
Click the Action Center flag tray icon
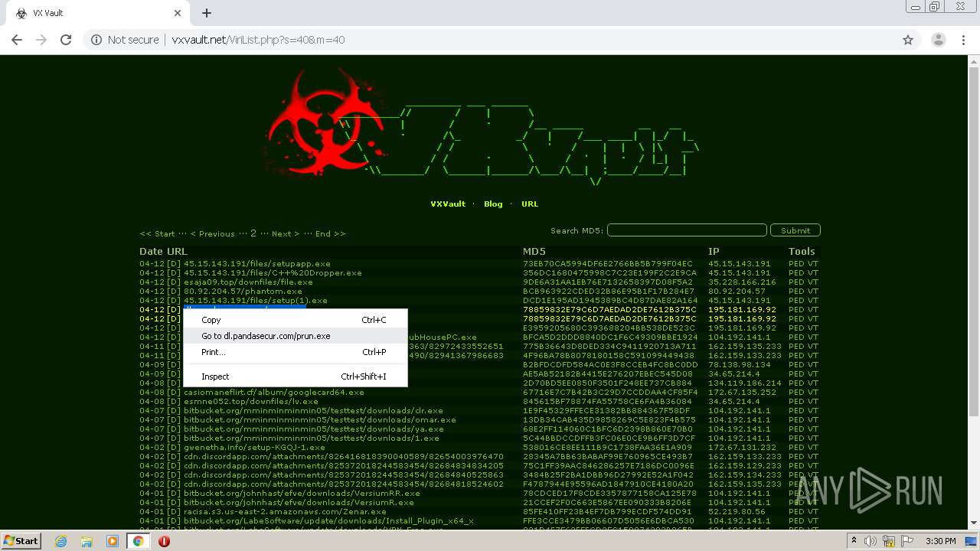click(906, 541)
